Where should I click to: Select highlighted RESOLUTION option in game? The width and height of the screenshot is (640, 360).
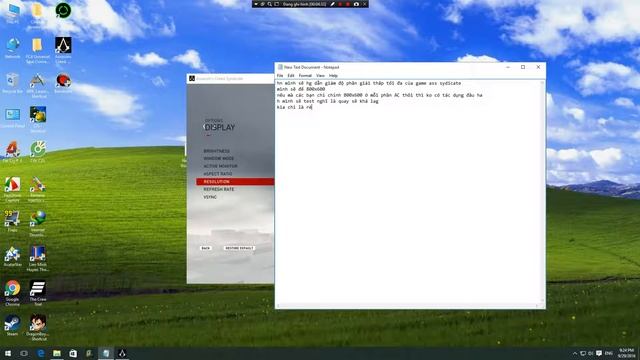point(235,182)
